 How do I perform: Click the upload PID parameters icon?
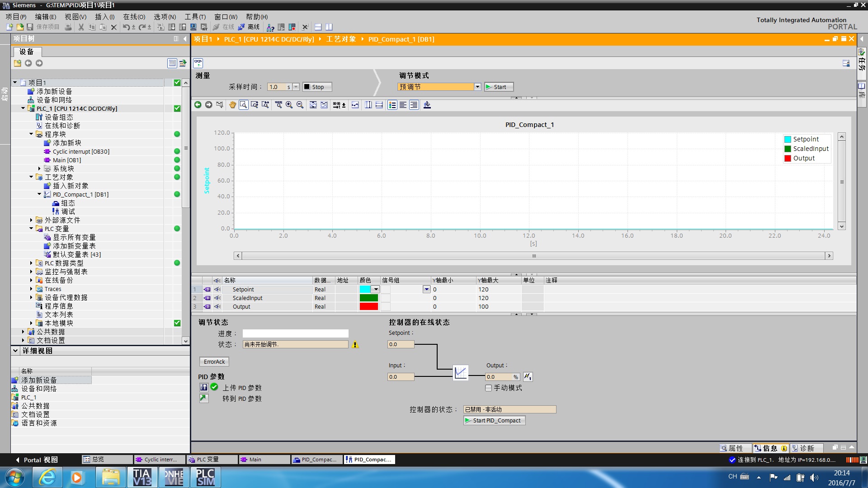pos(204,387)
